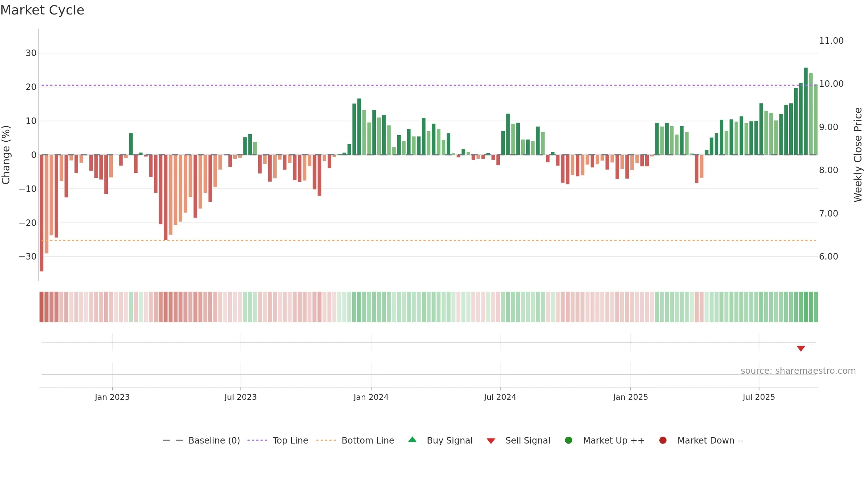Click the Market Cycle chart title
The image size is (868, 488).
[42, 10]
